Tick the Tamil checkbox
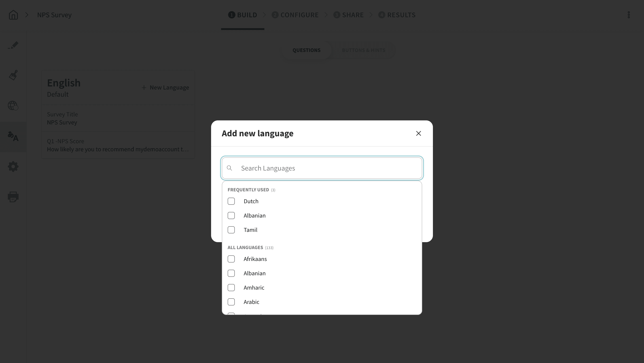The image size is (644, 363). 231,230
